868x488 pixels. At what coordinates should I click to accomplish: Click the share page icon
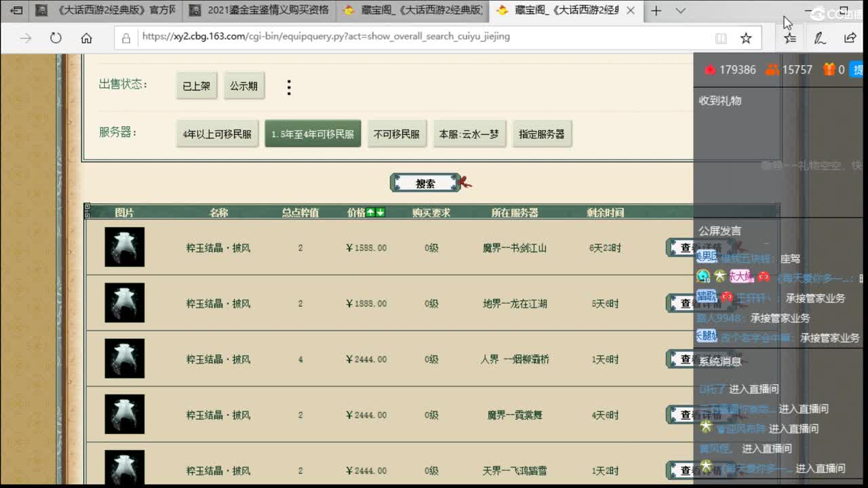point(850,39)
